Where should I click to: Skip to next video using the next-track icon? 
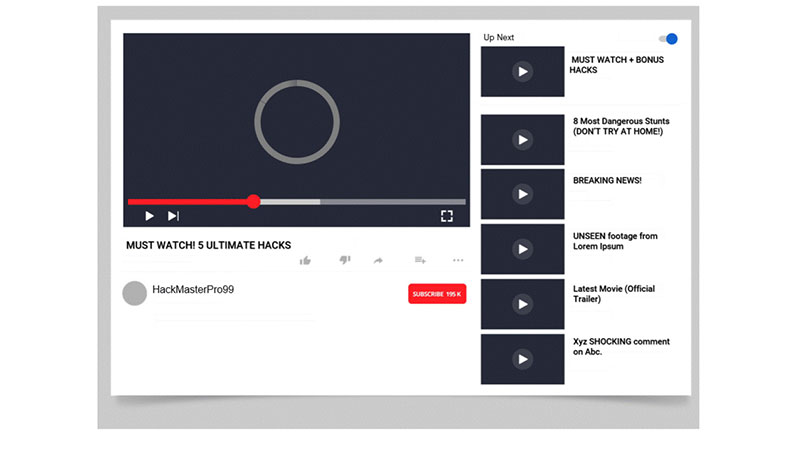coord(173,216)
